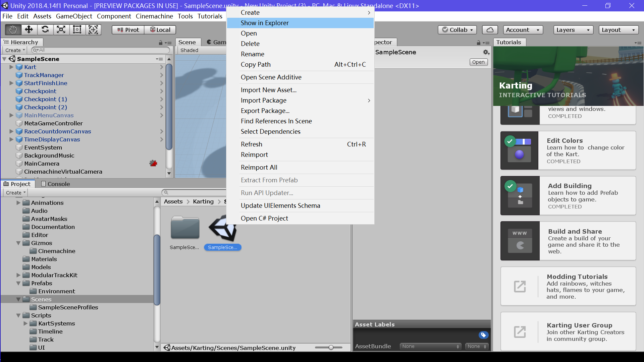
Task: Adjust the Project icon size slider
Action: 331,348
